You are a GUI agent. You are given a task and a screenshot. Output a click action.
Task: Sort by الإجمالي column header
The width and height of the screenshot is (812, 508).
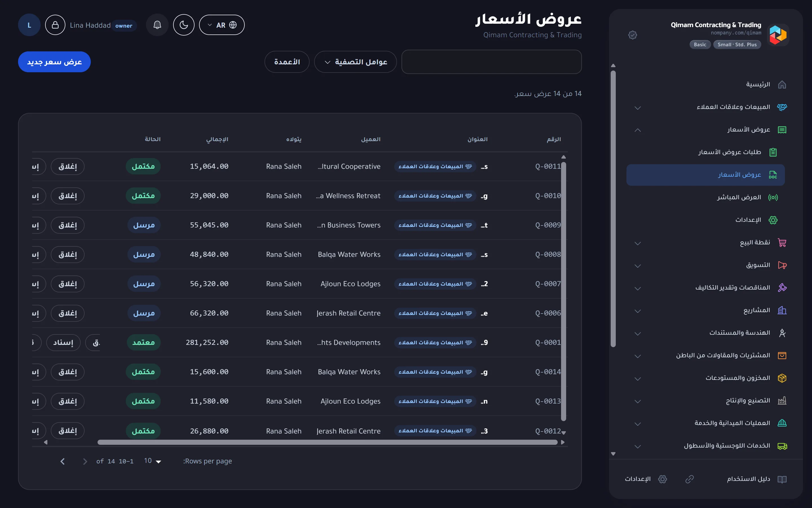click(x=217, y=139)
